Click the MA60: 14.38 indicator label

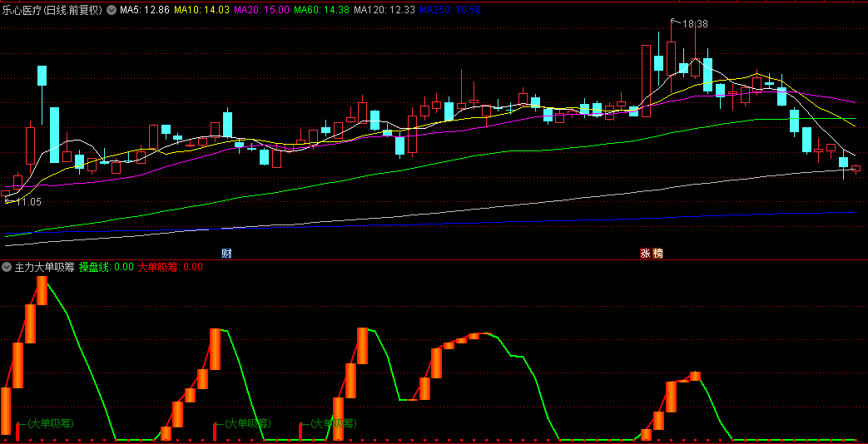pos(321,9)
